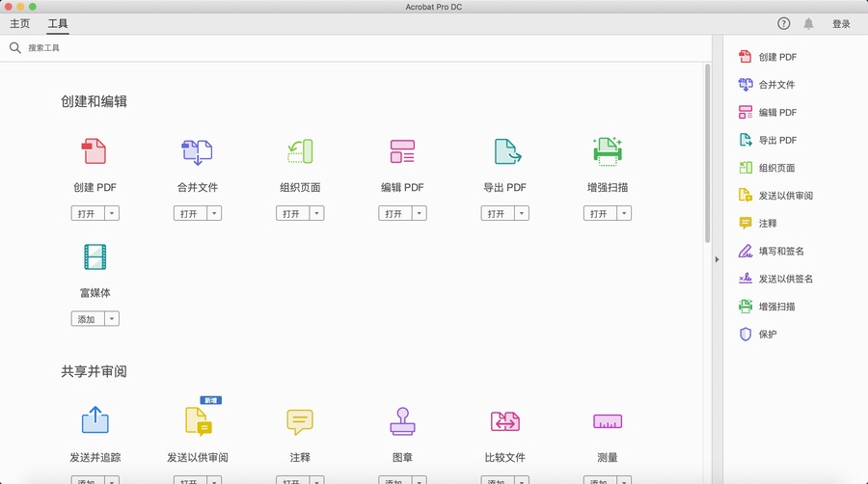868x484 pixels.
Task: Select 编辑 PDF in the right sidebar
Action: [768, 112]
